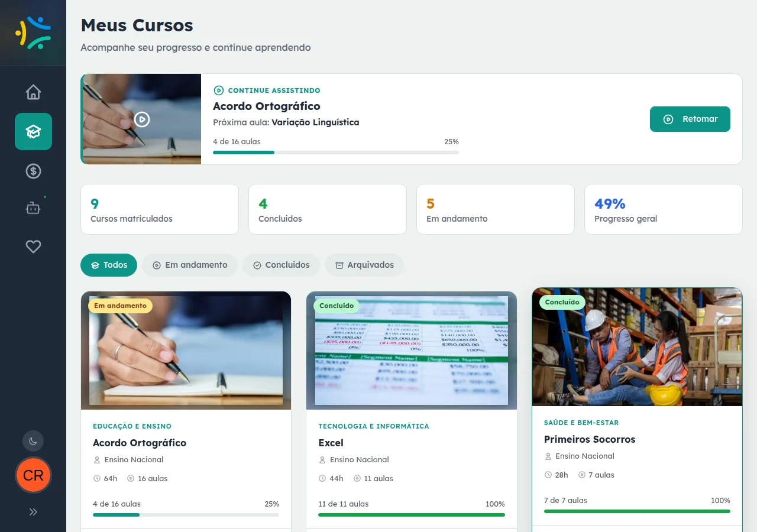Select the Arquivados filter tab

coord(364,265)
